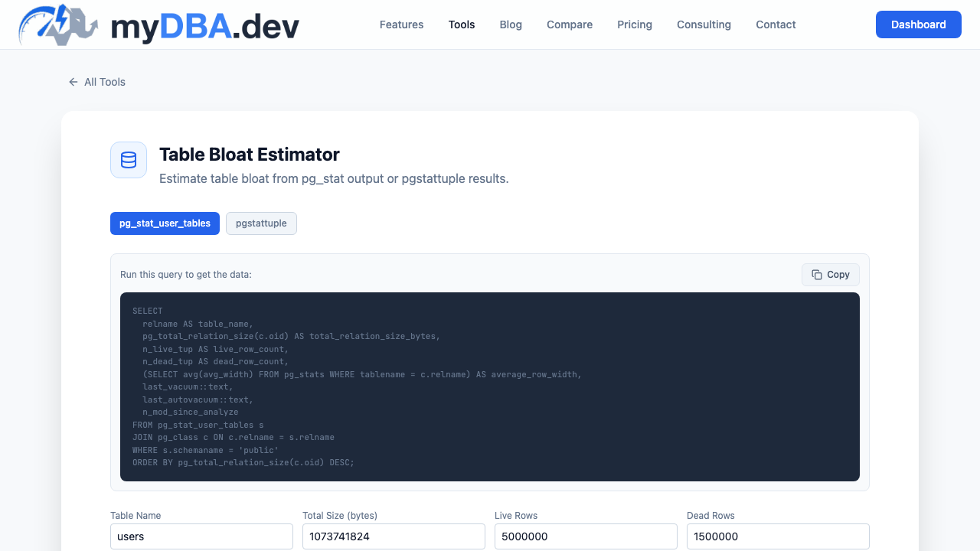Open the Features menu item
The image size is (980, 551).
401,24
